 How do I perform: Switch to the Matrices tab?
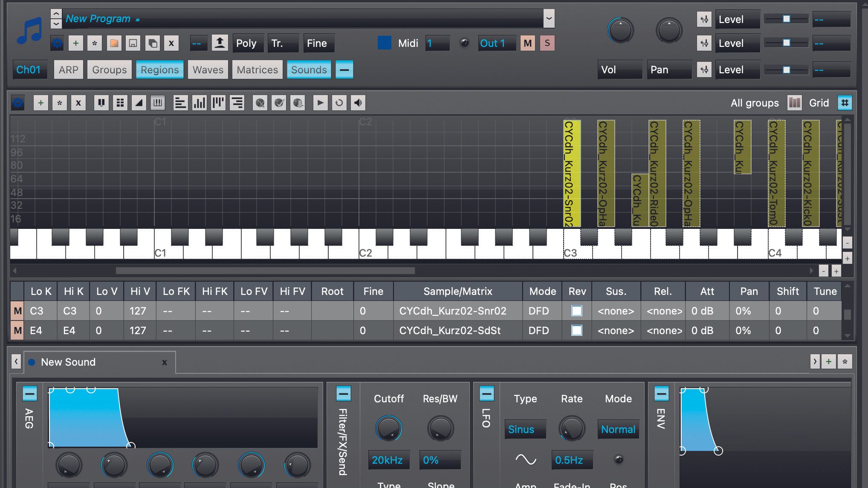[x=257, y=69]
